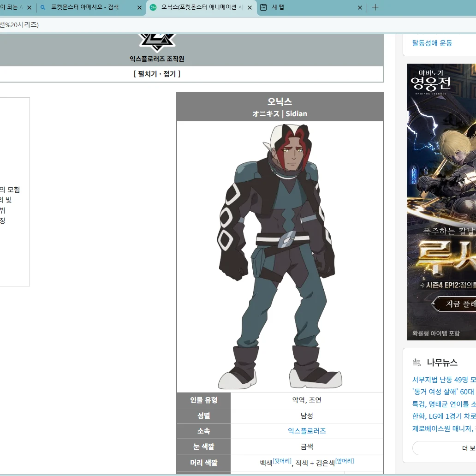Viewport: 476px width, 476px height.
Task: Select the 오닉스(포켓몬스터 애니메이션 tab
Action: (x=202, y=7)
